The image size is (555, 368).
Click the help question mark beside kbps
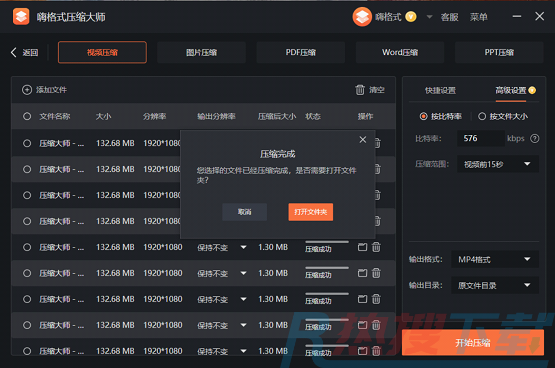click(x=534, y=138)
